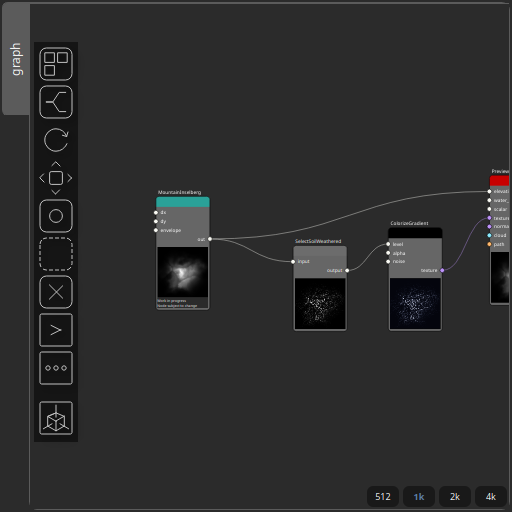Image resolution: width=512 pixels, height=512 pixels.
Task: Click the four-arrow fit-to-view icon
Action: pos(56,178)
